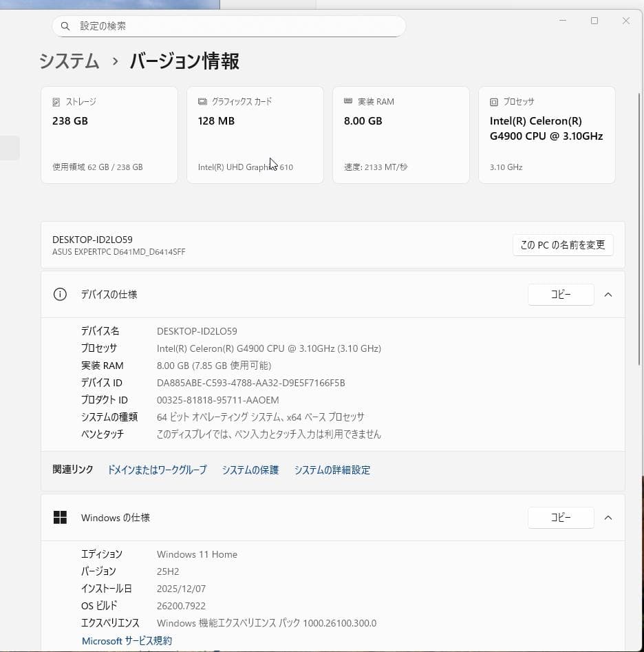Focus the settings search field
This screenshot has width=644, height=652.
[x=229, y=26]
